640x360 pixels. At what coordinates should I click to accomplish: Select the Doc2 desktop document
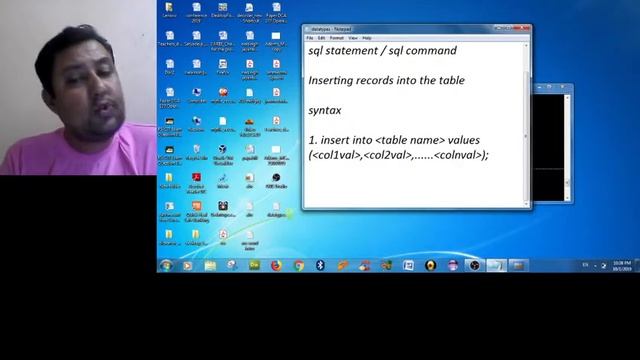tap(169, 67)
